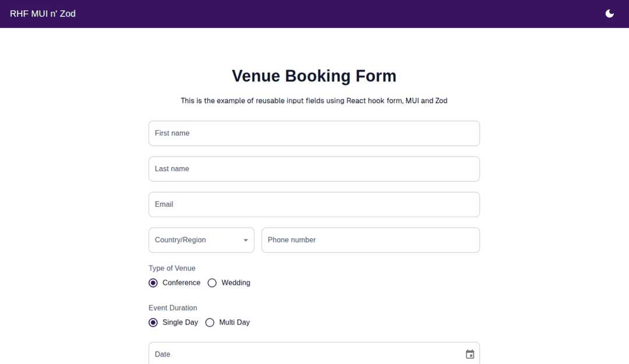
Task: Click the Wedding option label text
Action: click(x=236, y=283)
